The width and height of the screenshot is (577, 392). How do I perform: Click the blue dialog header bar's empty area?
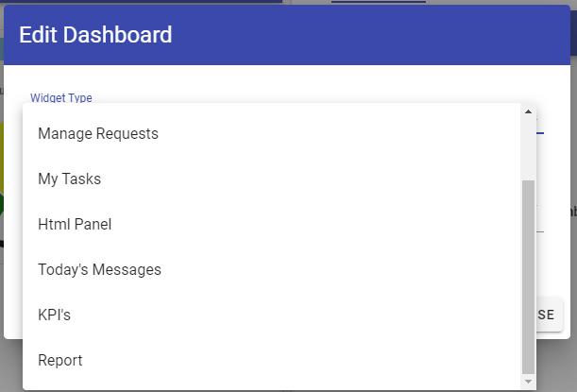pos(378,36)
